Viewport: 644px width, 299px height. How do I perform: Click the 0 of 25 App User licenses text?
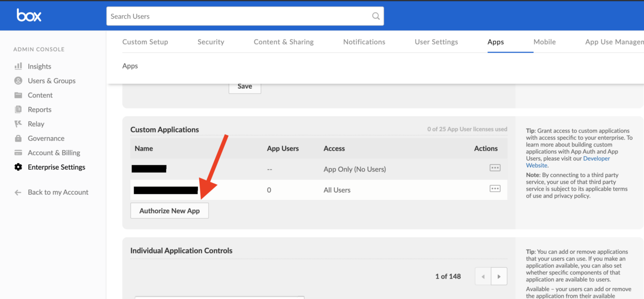point(467,129)
